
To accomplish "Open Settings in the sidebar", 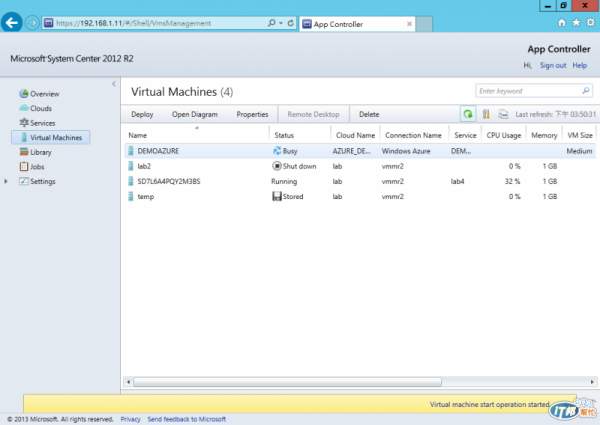I will click(x=42, y=181).
